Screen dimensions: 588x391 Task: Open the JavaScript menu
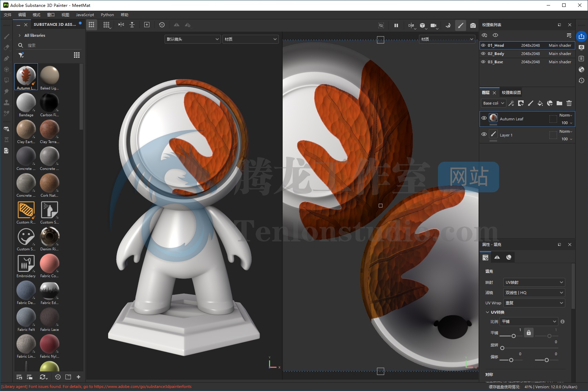tap(85, 15)
